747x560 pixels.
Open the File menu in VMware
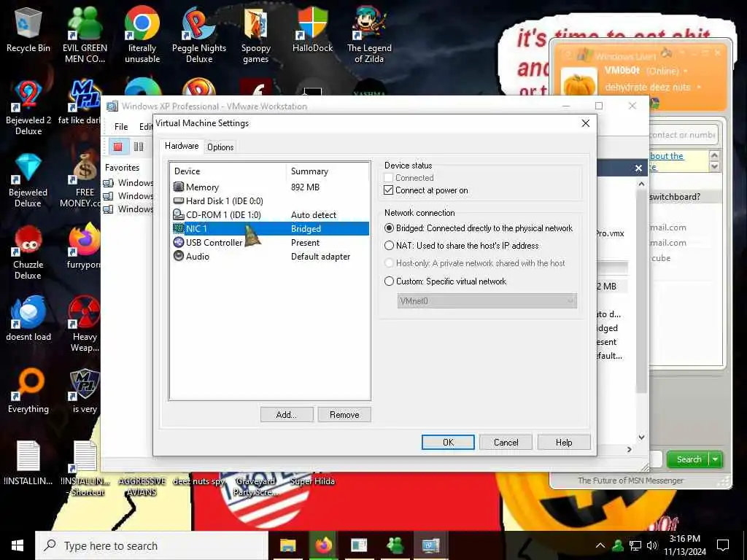(x=121, y=126)
